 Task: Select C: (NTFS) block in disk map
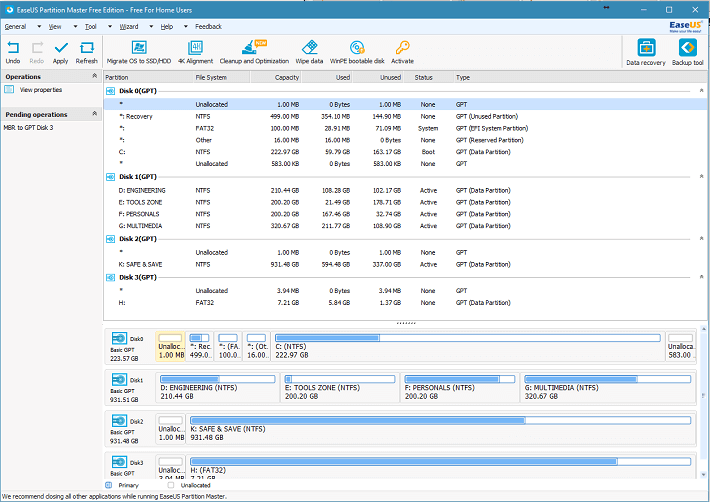(x=468, y=346)
